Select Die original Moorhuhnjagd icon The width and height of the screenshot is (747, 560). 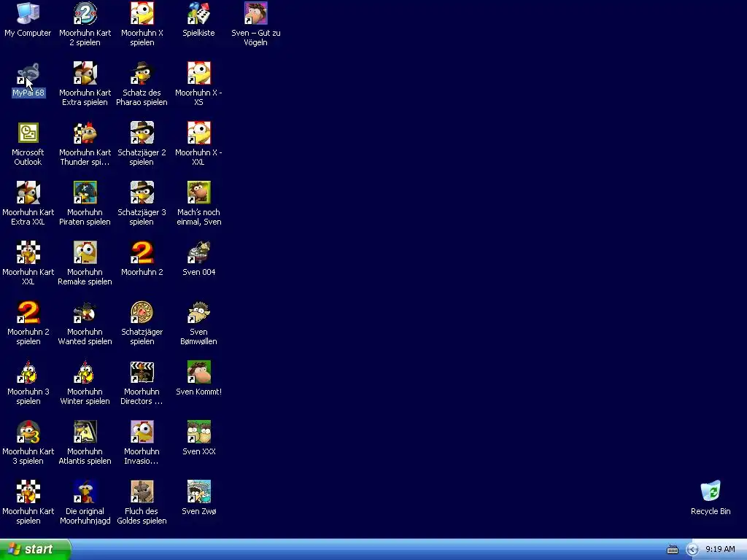tap(85, 491)
